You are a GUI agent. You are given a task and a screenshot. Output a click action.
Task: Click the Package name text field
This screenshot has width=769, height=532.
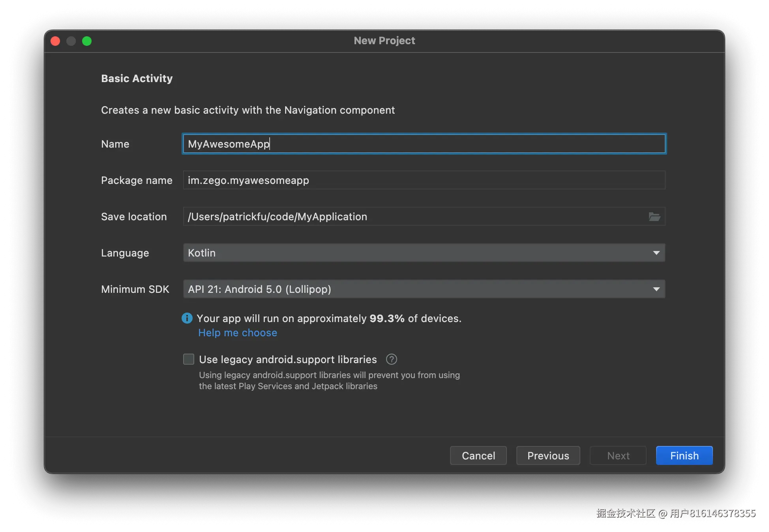[x=424, y=180]
